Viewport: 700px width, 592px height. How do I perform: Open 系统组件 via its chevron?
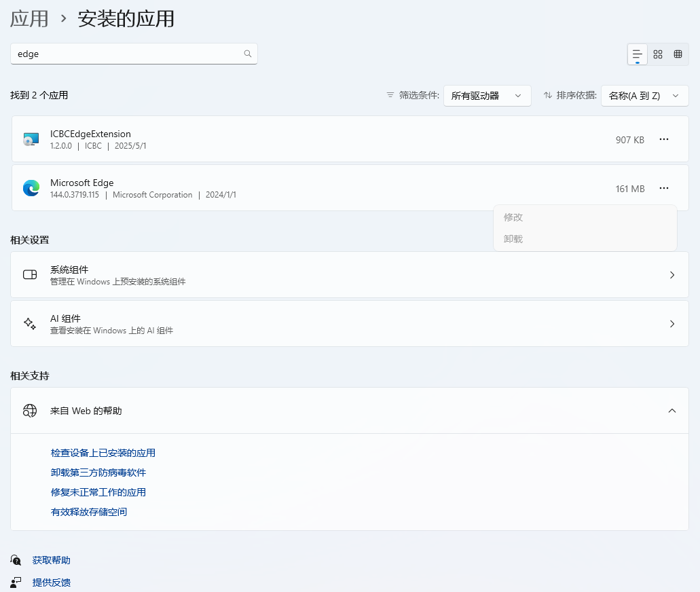point(672,275)
